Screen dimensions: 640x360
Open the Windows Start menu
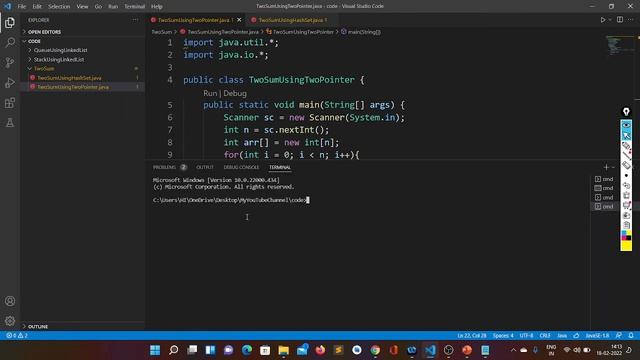(x=155, y=350)
